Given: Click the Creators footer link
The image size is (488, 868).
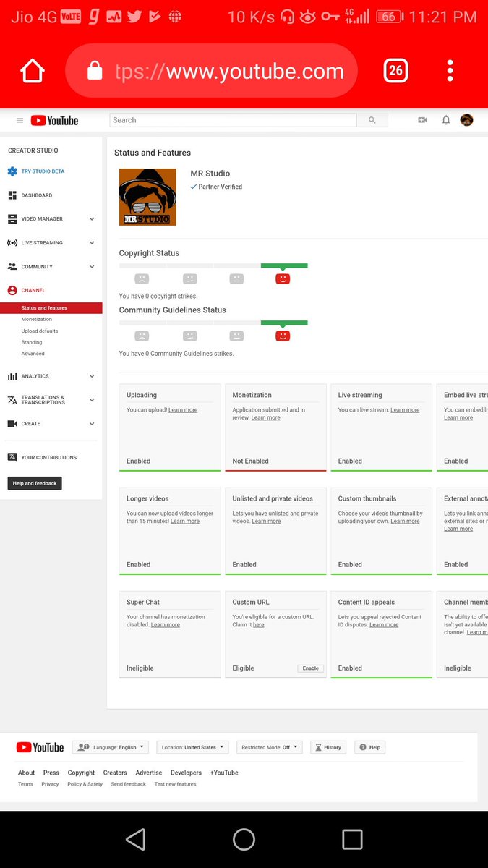Looking at the screenshot, I should [115, 773].
